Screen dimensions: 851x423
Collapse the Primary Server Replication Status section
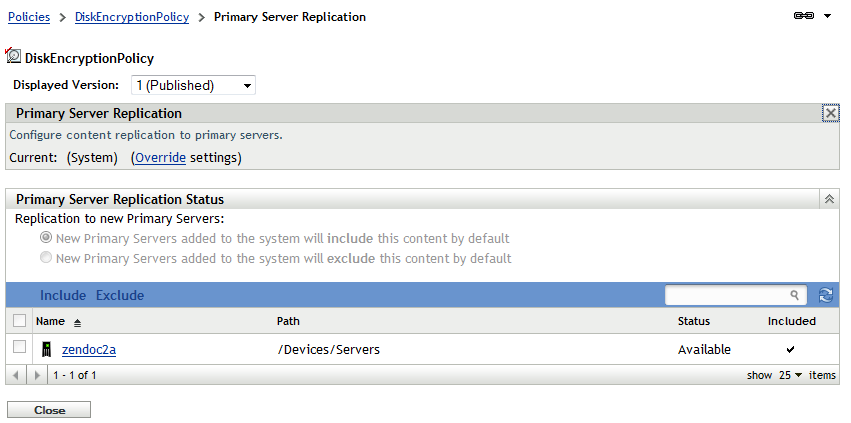point(829,199)
